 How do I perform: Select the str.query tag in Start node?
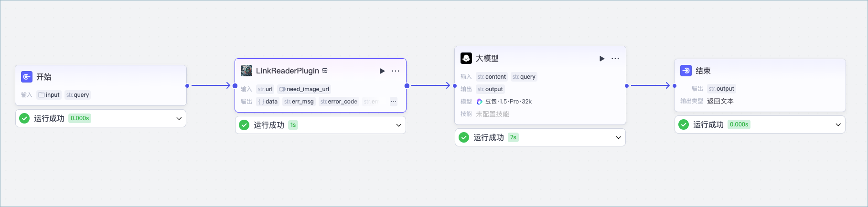tap(78, 95)
